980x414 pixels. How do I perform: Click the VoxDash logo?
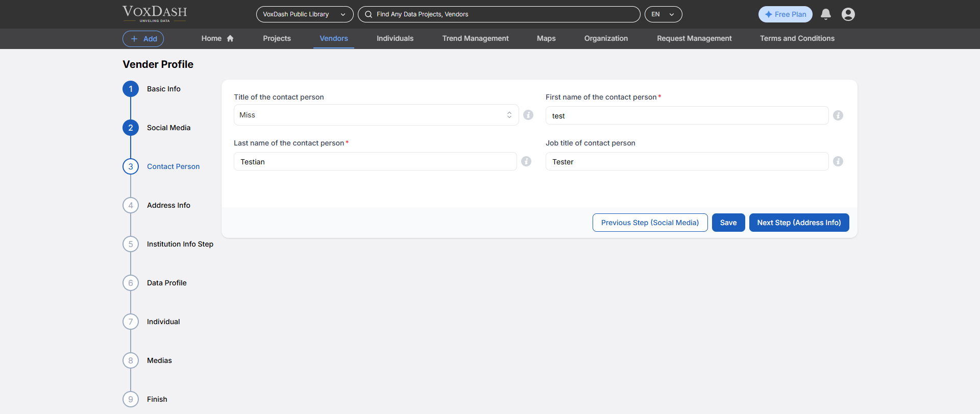pyautogui.click(x=155, y=14)
